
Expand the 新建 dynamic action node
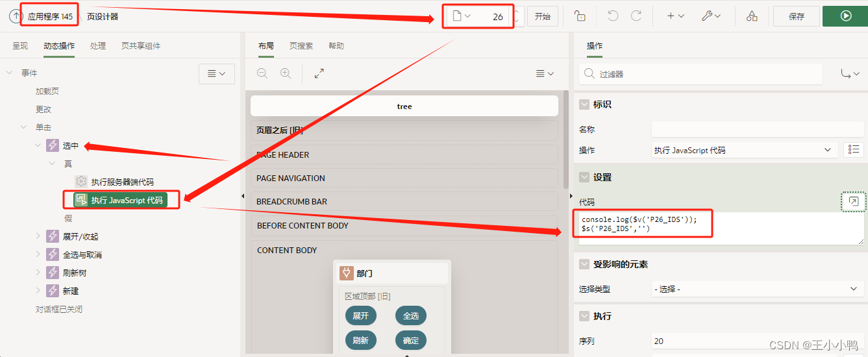(38, 291)
